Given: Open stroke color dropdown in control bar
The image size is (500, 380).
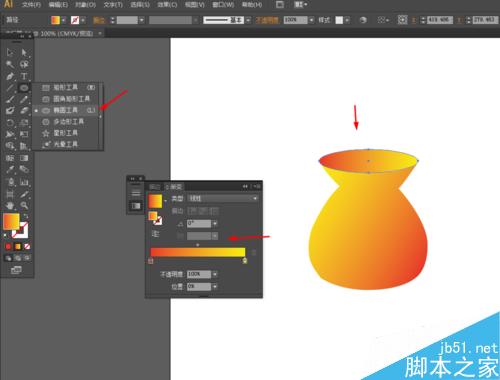Looking at the screenshot, I should (83, 20).
